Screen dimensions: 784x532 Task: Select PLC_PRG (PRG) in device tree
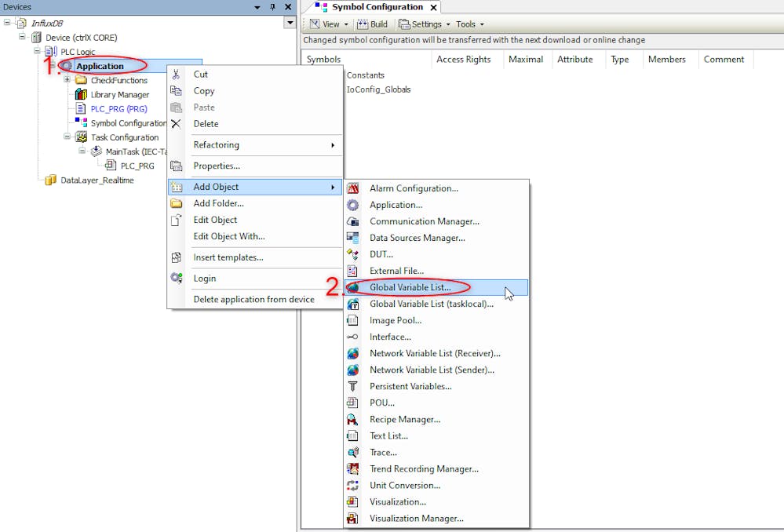point(119,109)
